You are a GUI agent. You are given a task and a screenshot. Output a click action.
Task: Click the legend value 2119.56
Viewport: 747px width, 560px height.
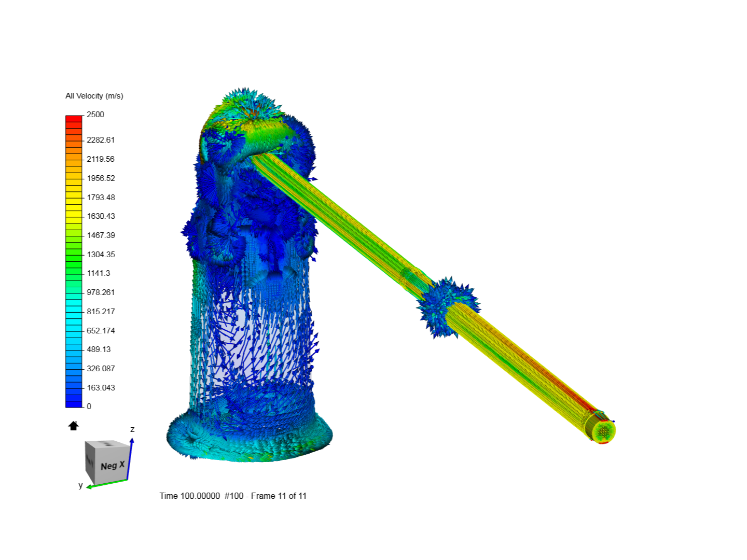[x=101, y=159]
